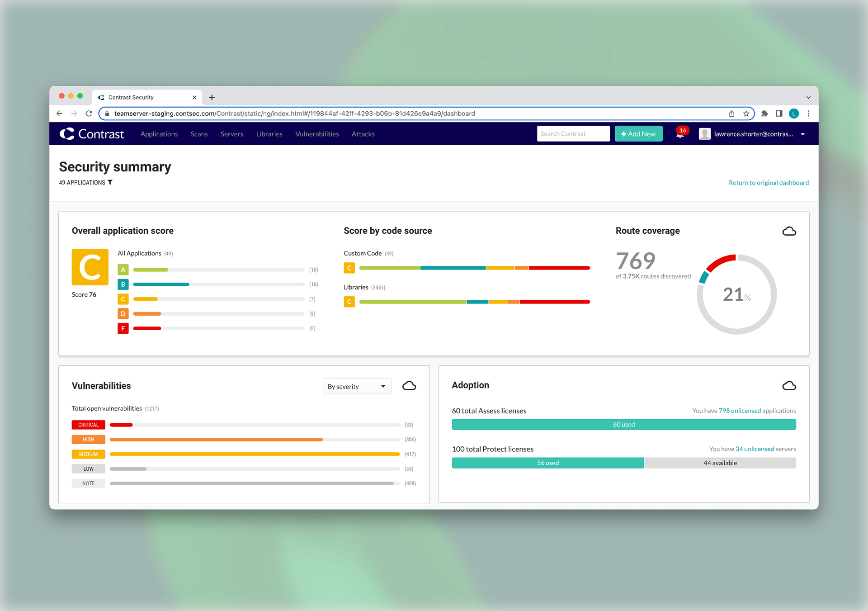Viewport: 868px width, 611px height.
Task: Click the notifications bell with 16 badge
Action: pyautogui.click(x=680, y=134)
